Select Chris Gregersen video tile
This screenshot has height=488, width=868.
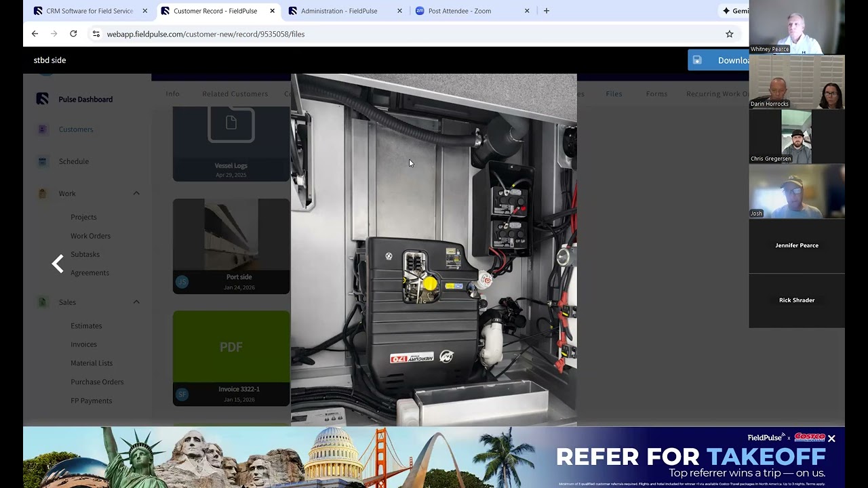pos(797,136)
